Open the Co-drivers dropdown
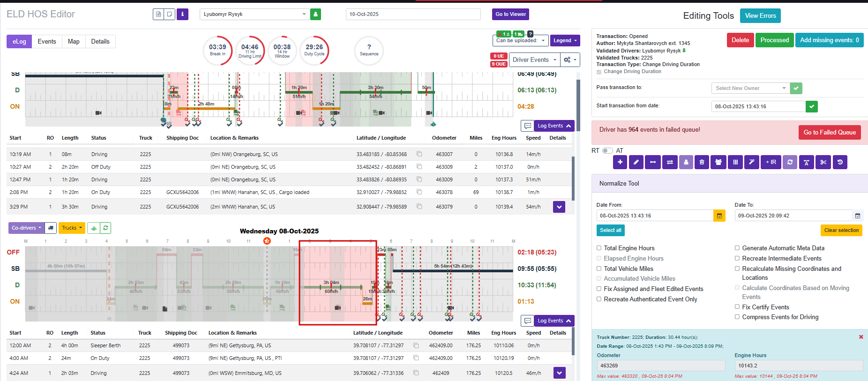The width and height of the screenshot is (868, 381). point(26,228)
